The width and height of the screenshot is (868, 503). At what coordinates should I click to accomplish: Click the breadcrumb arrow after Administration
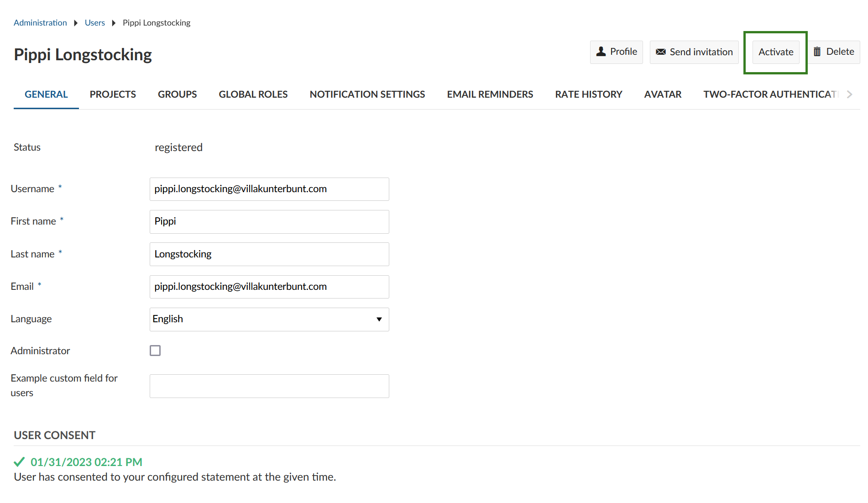[x=75, y=22]
